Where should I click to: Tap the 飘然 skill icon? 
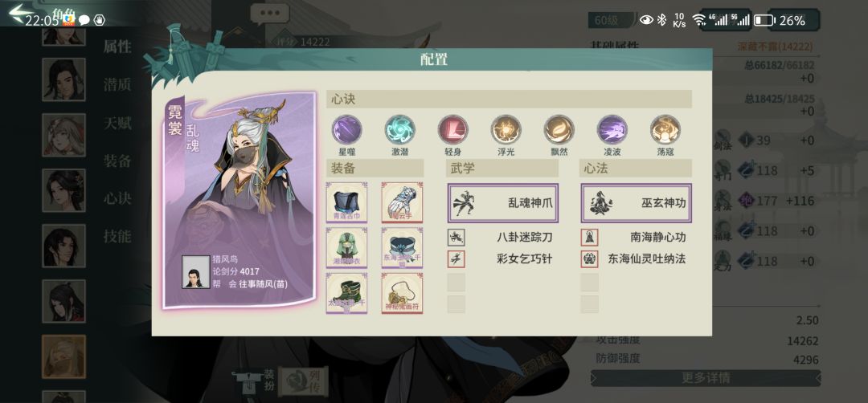pos(559,130)
